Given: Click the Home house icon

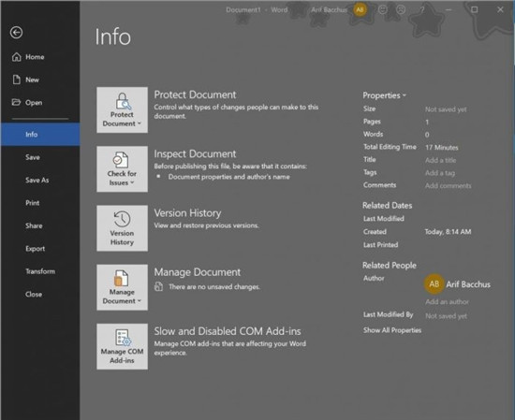Looking at the screenshot, I should click(17, 57).
